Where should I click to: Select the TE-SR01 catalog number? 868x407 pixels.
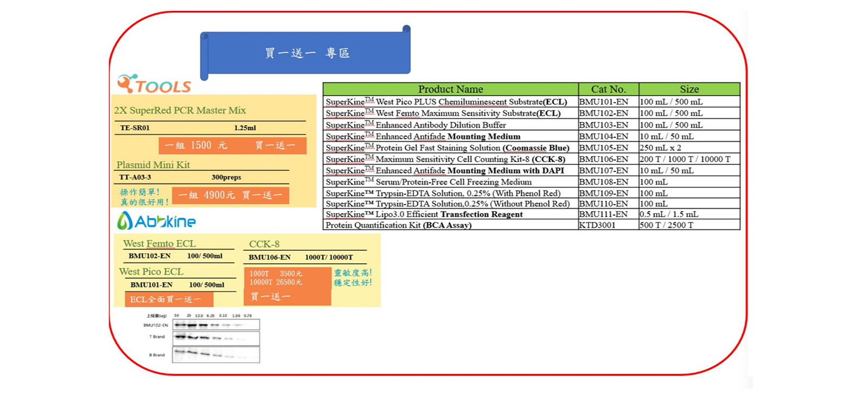click(x=135, y=128)
